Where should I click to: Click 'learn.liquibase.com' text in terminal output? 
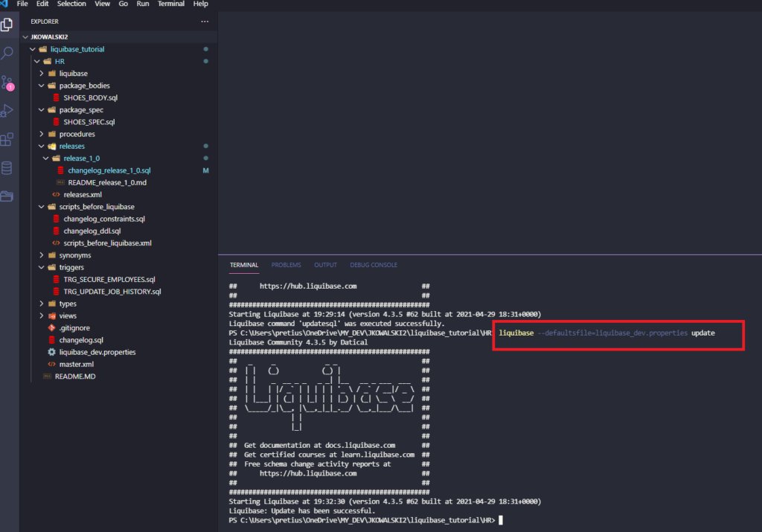click(x=377, y=455)
